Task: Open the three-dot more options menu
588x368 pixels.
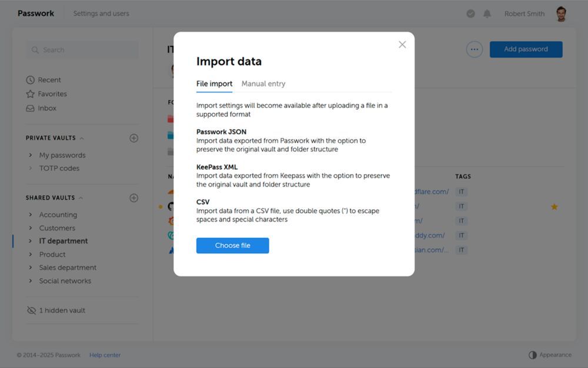Action: pos(474,49)
